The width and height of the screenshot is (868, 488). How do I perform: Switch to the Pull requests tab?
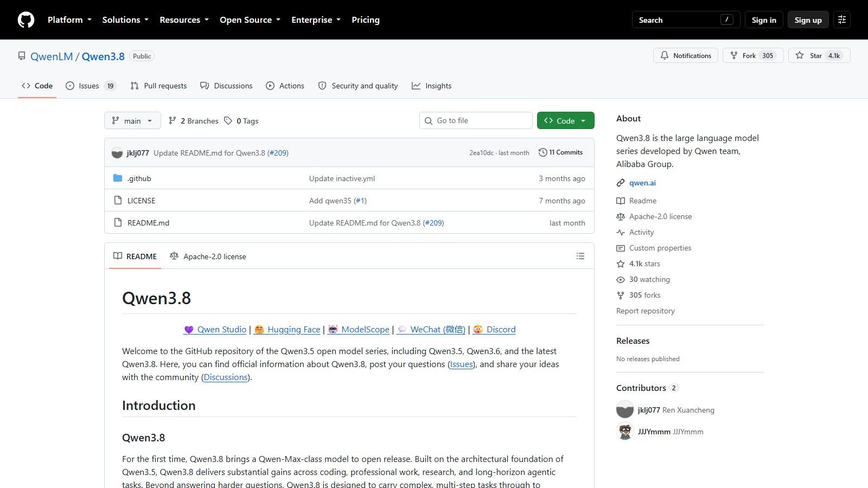[158, 86]
